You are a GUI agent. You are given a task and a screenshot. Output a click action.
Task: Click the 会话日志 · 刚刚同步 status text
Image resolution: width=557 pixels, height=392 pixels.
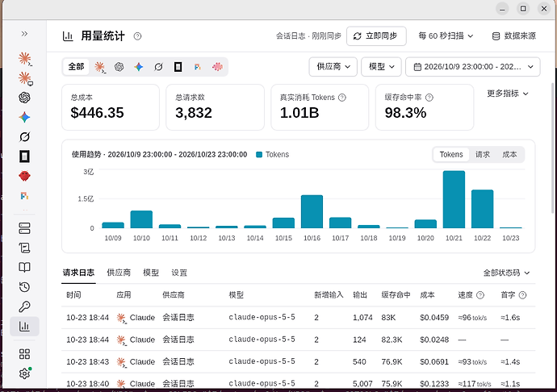click(308, 35)
